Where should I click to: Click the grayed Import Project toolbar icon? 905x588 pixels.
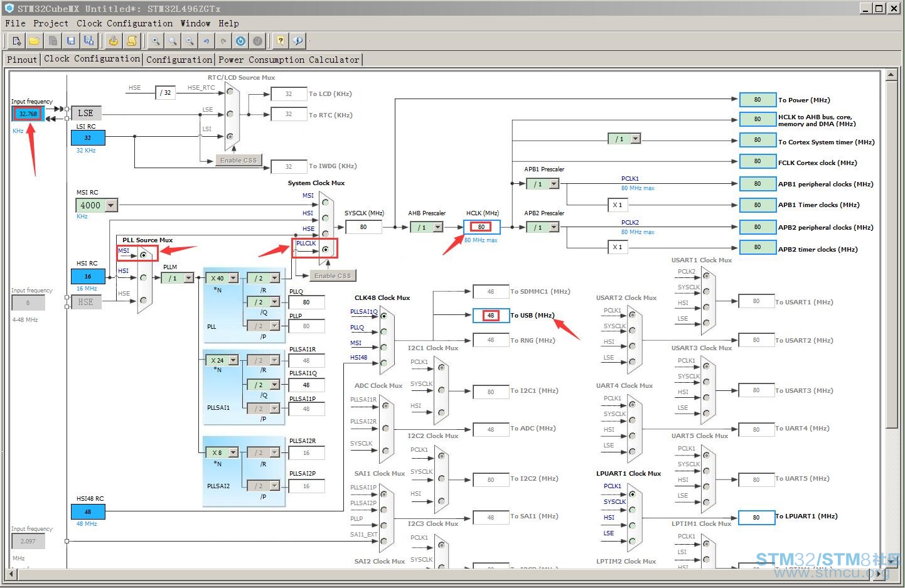53,41
